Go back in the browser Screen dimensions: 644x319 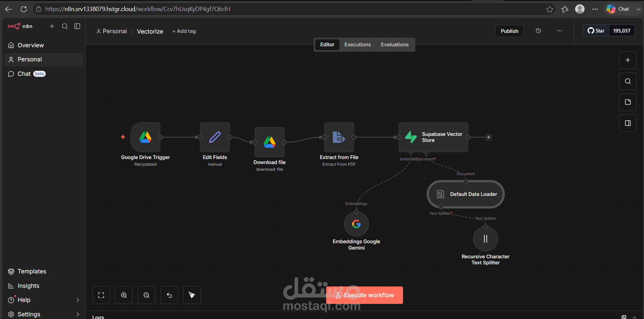point(9,9)
